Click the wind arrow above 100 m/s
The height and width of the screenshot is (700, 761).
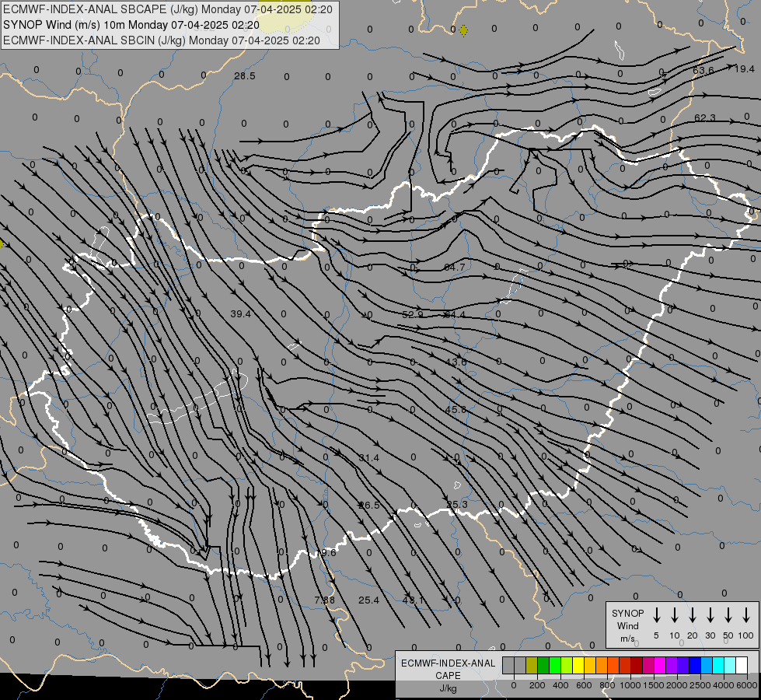click(x=746, y=615)
